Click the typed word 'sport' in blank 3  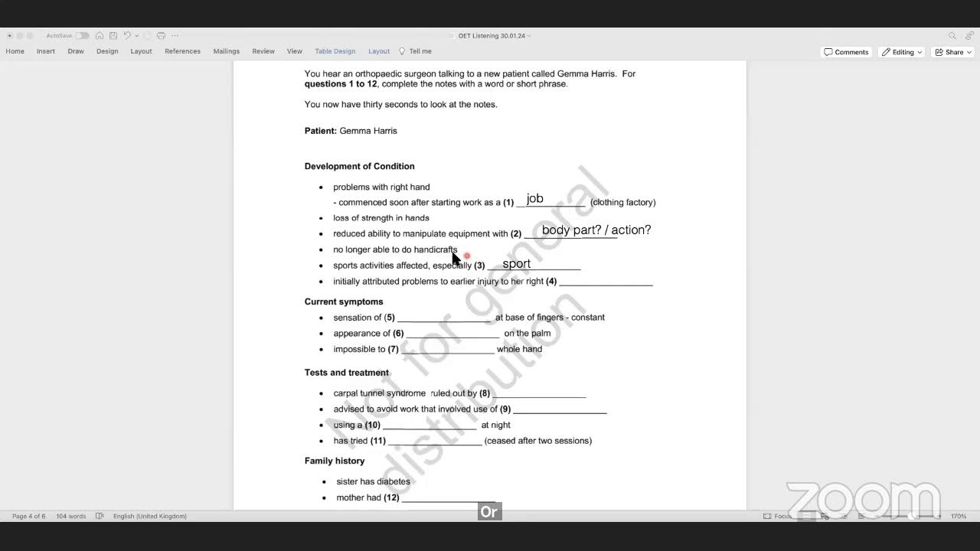point(517,264)
